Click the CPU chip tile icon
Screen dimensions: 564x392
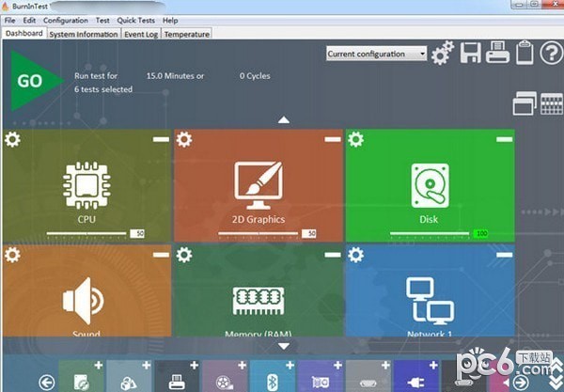click(86, 185)
